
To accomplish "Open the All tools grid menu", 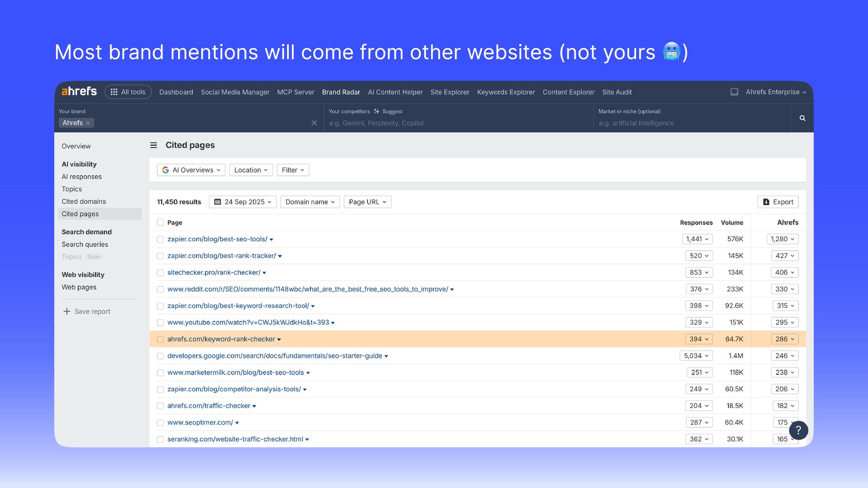I will click(x=128, y=92).
